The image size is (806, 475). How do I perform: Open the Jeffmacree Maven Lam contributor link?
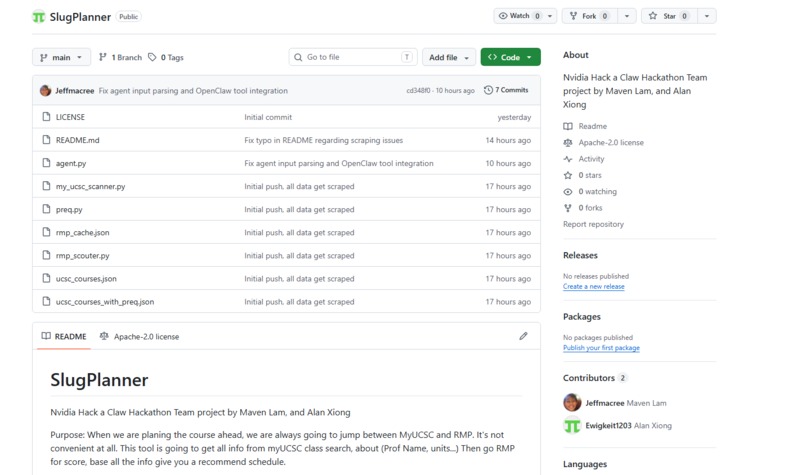click(626, 403)
